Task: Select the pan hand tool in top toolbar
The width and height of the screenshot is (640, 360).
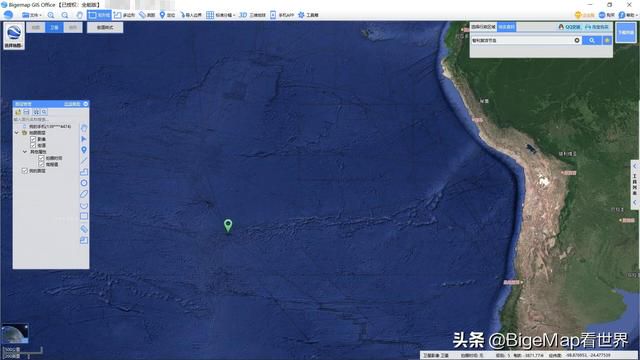Action: click(x=79, y=15)
